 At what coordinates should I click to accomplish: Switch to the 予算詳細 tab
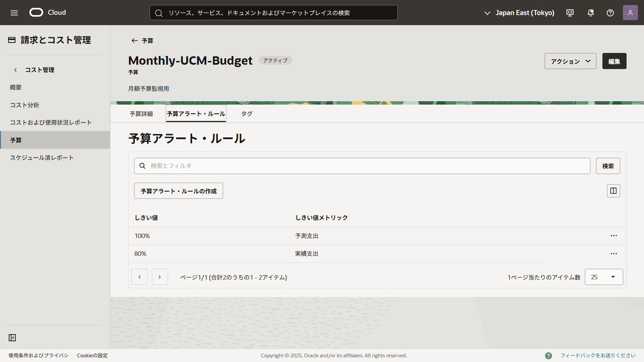(141, 114)
